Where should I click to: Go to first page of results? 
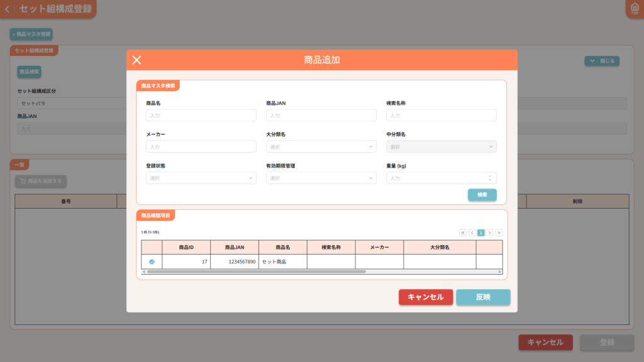(x=463, y=233)
